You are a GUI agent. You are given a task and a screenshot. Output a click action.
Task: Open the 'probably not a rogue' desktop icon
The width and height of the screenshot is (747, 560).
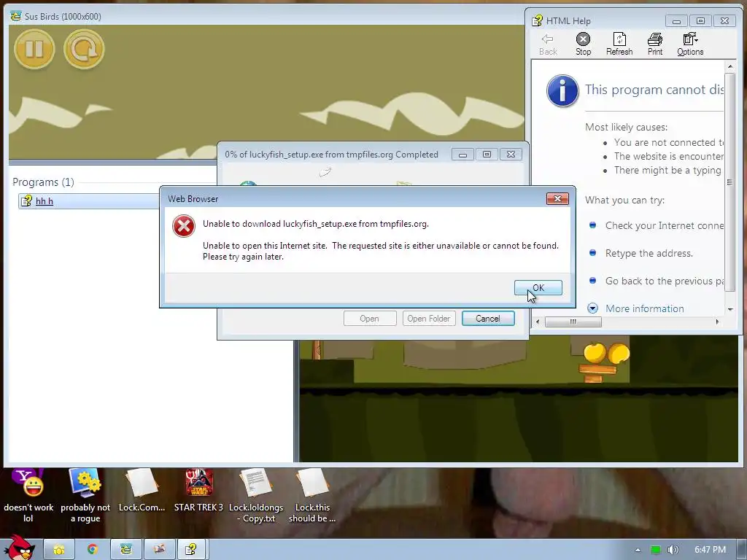click(85, 495)
